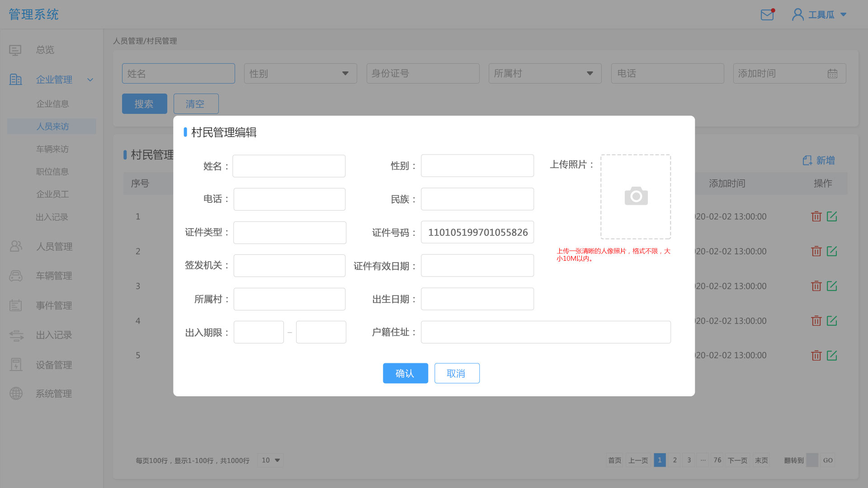Click the user profile avatar icon
The height and width of the screenshot is (488, 868).
(797, 15)
